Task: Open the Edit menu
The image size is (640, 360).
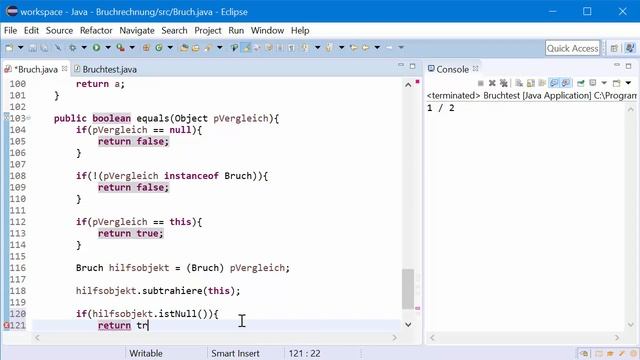Action: point(31,31)
